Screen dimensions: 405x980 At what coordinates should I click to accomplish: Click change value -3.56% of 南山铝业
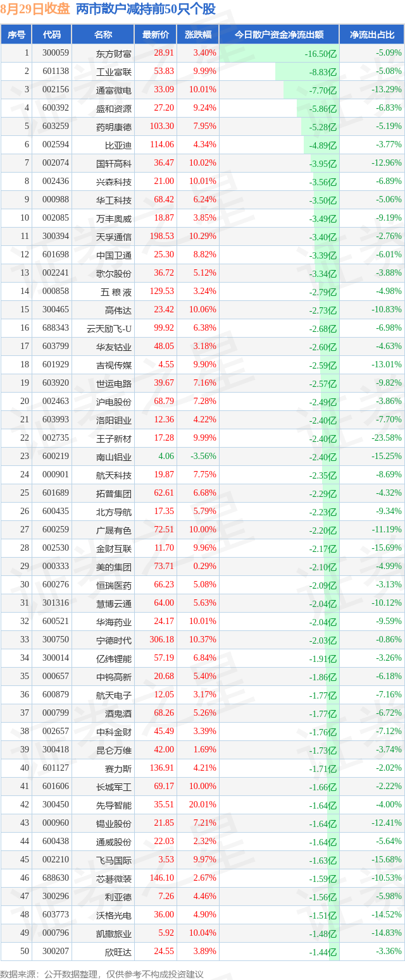pos(203,456)
